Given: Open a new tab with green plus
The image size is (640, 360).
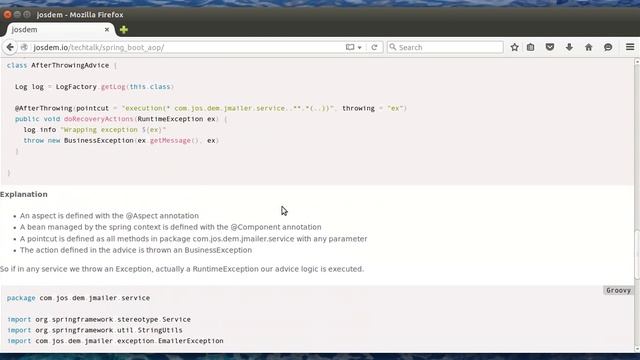Looking at the screenshot, I should point(124,30).
